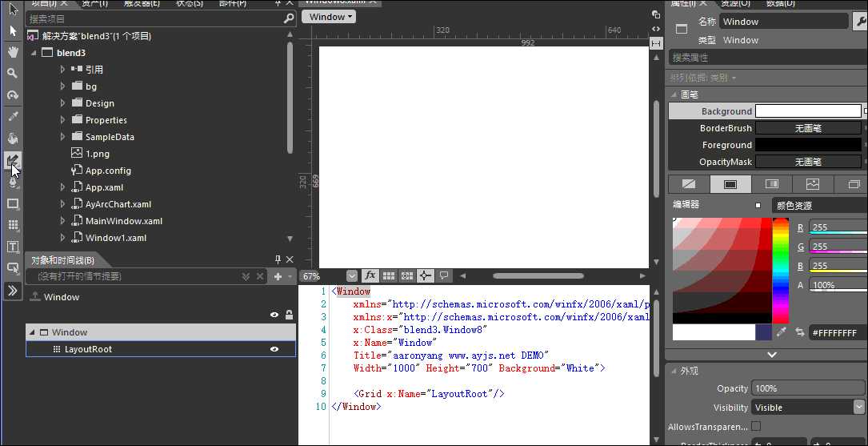
Task: Choose the Gradient Brush tab
Action: point(772,184)
